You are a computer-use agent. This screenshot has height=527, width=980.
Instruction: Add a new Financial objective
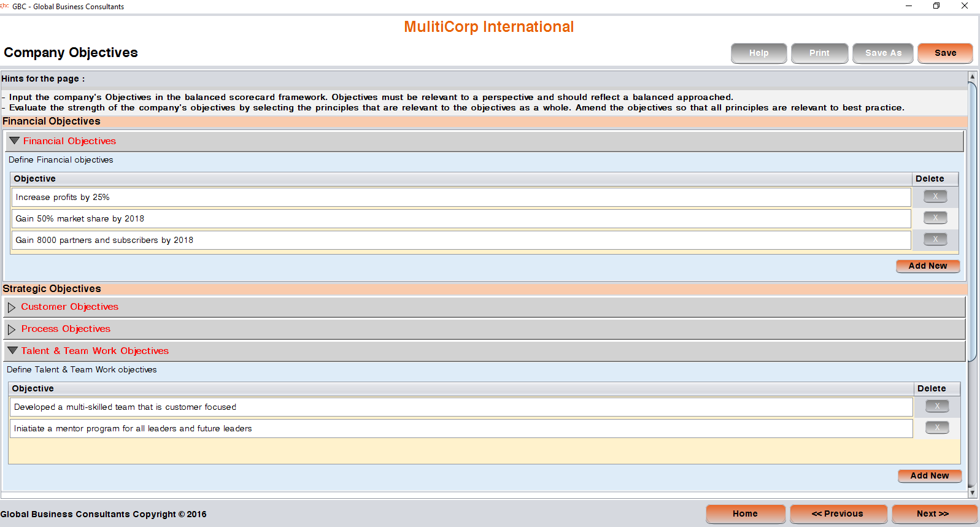(x=928, y=266)
